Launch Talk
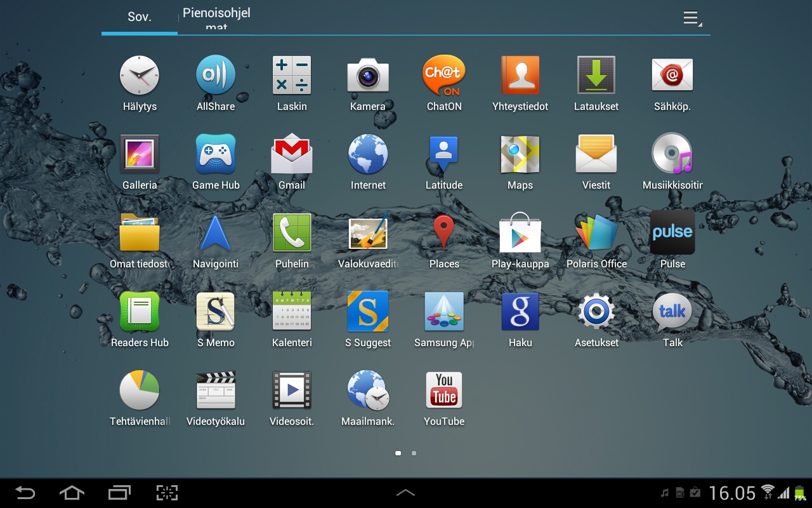This screenshot has height=508, width=812. click(672, 312)
